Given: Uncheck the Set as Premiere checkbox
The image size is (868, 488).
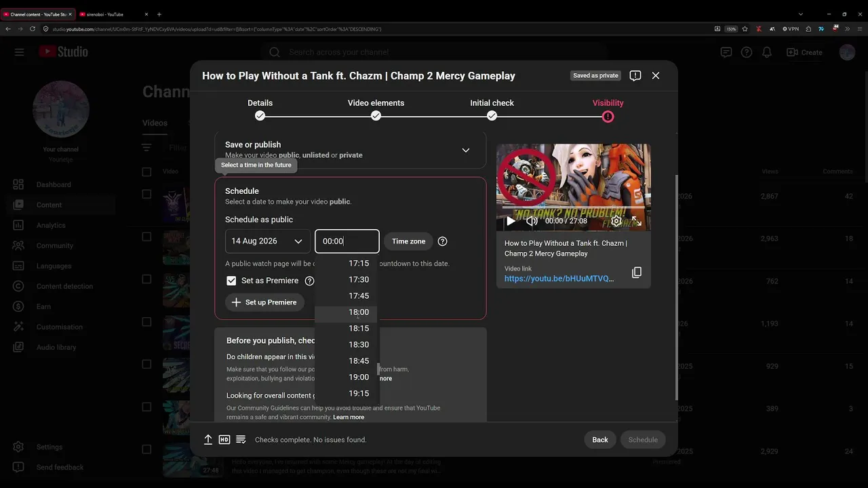Looking at the screenshot, I should (231, 281).
